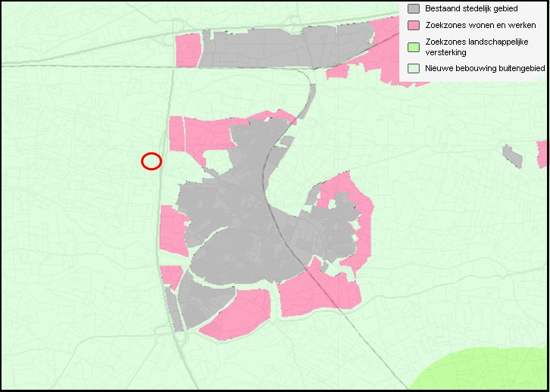The width and height of the screenshot is (550, 392).
Task: Click the gray Bestaand stedelijk gebied swatch
Action: pyautogui.click(x=414, y=9)
